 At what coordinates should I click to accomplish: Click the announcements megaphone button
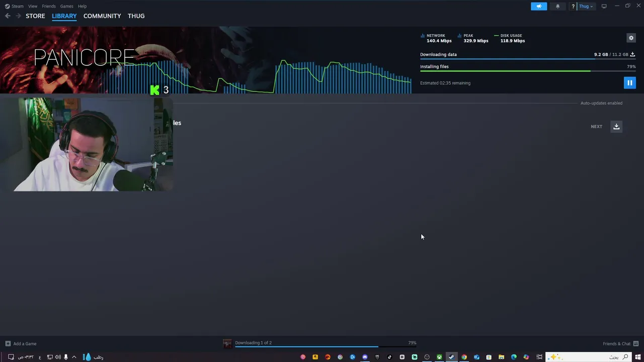(x=538, y=6)
